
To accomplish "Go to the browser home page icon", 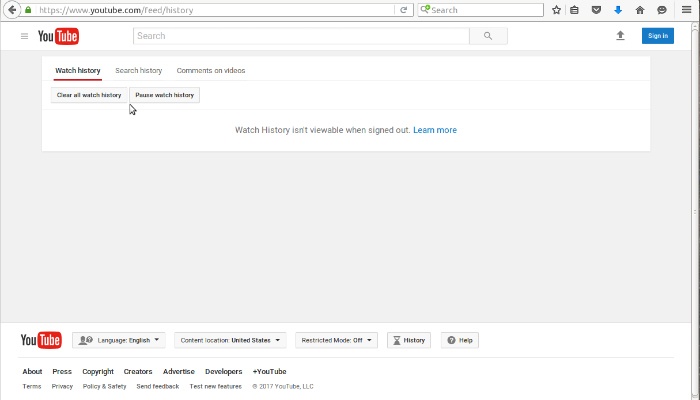I will tap(640, 10).
